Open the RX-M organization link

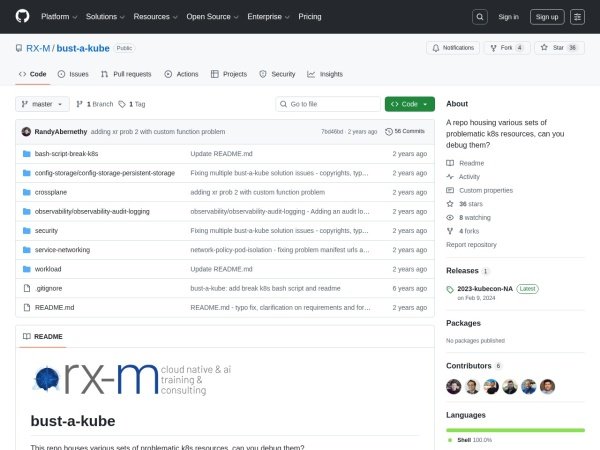point(38,48)
